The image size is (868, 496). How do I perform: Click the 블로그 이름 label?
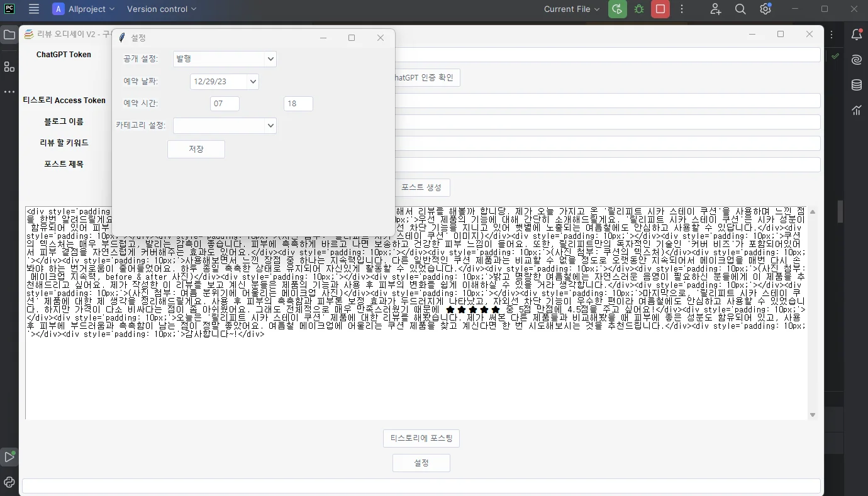(x=64, y=121)
